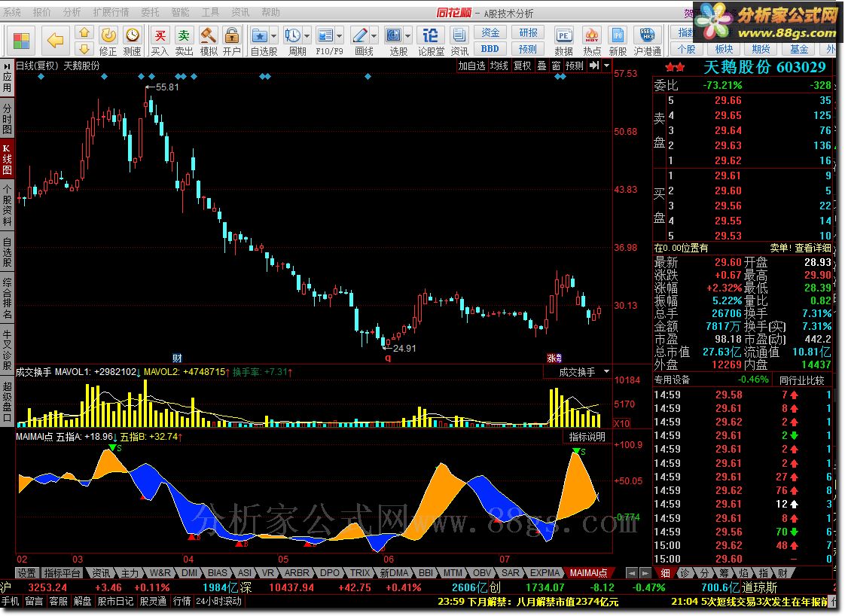Click the colorful home grid icon
The image size is (845, 616).
point(22,41)
